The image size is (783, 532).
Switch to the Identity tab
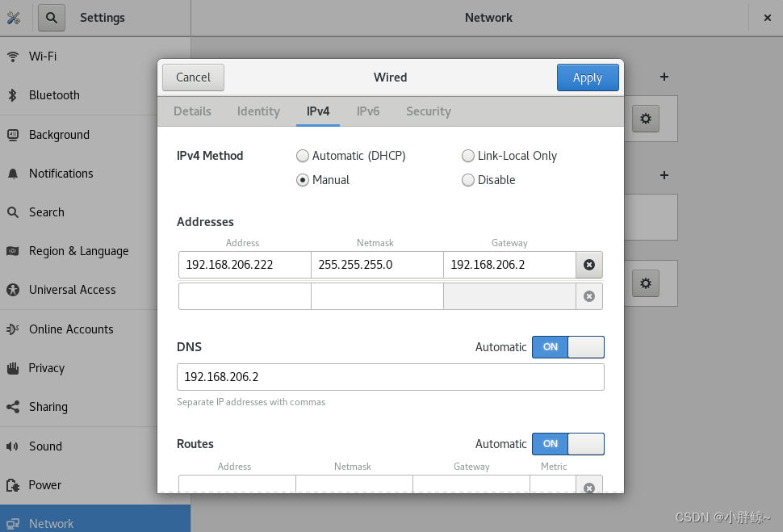click(x=258, y=111)
